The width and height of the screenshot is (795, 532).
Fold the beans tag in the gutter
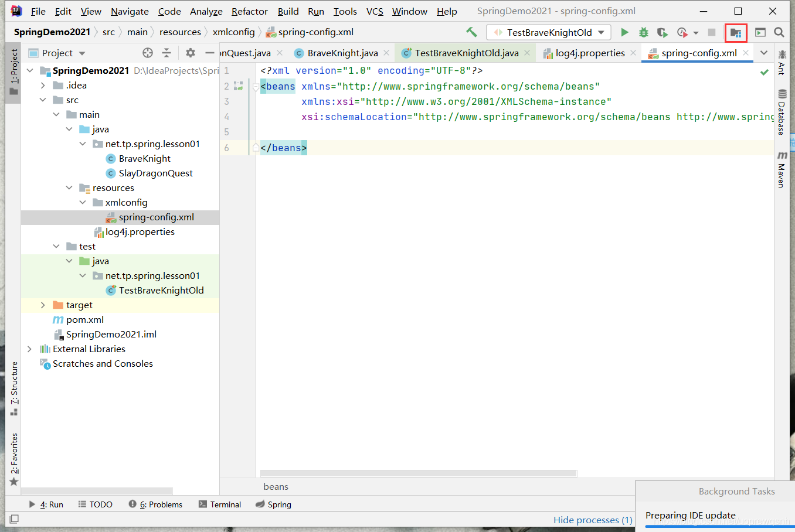[256, 87]
